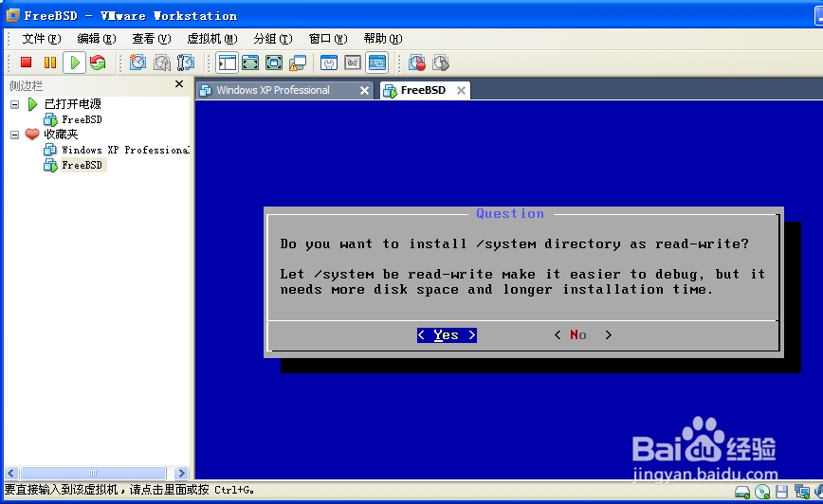Select FreeBSD in the 收藏夹 tree
This screenshot has width=823, height=504.
pos(82,165)
